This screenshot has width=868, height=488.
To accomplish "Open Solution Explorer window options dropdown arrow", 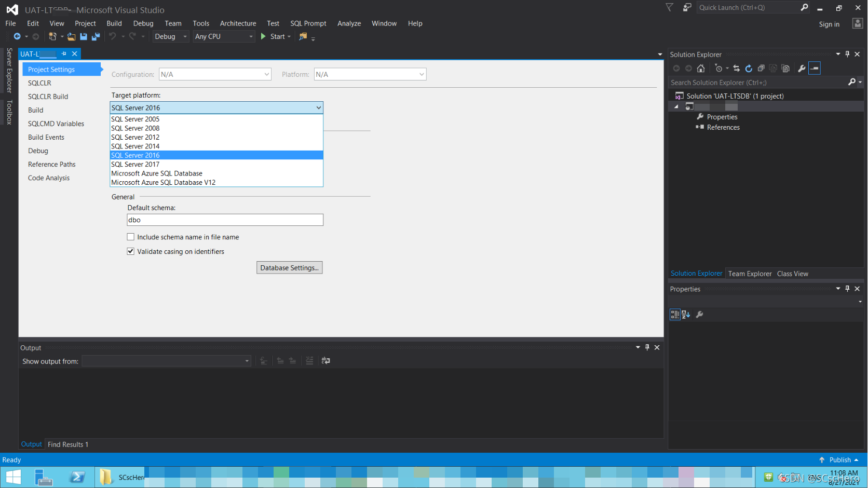I will click(x=838, y=54).
